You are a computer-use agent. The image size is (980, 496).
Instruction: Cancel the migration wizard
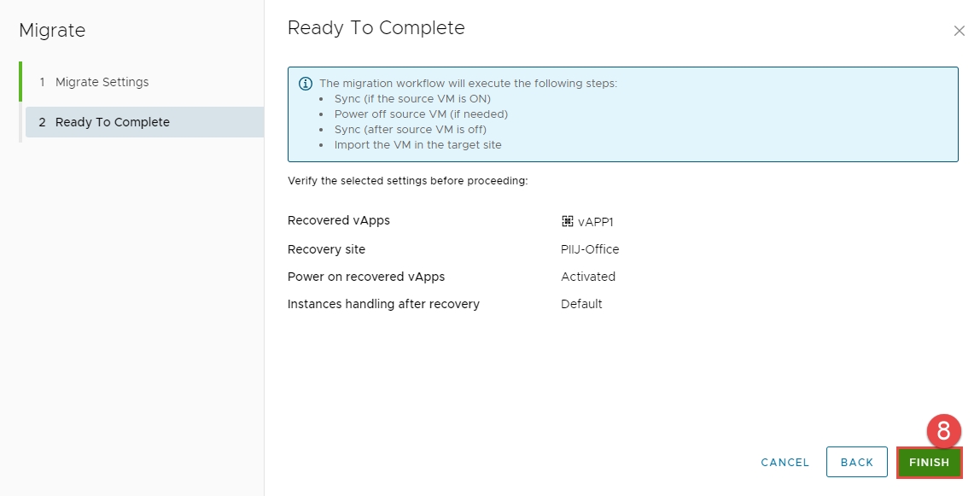(785, 462)
